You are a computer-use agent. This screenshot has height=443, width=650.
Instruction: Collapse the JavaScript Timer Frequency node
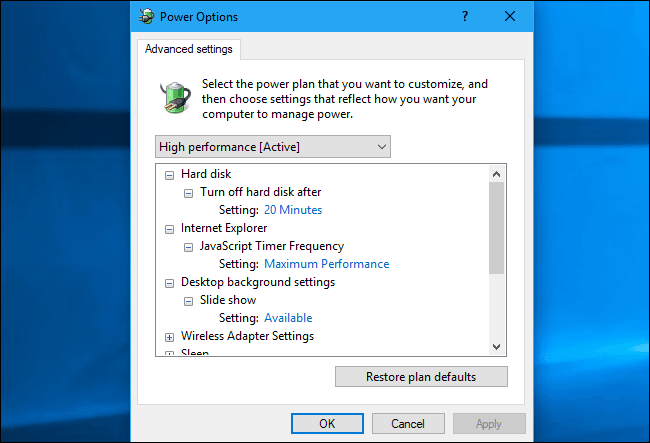(188, 247)
